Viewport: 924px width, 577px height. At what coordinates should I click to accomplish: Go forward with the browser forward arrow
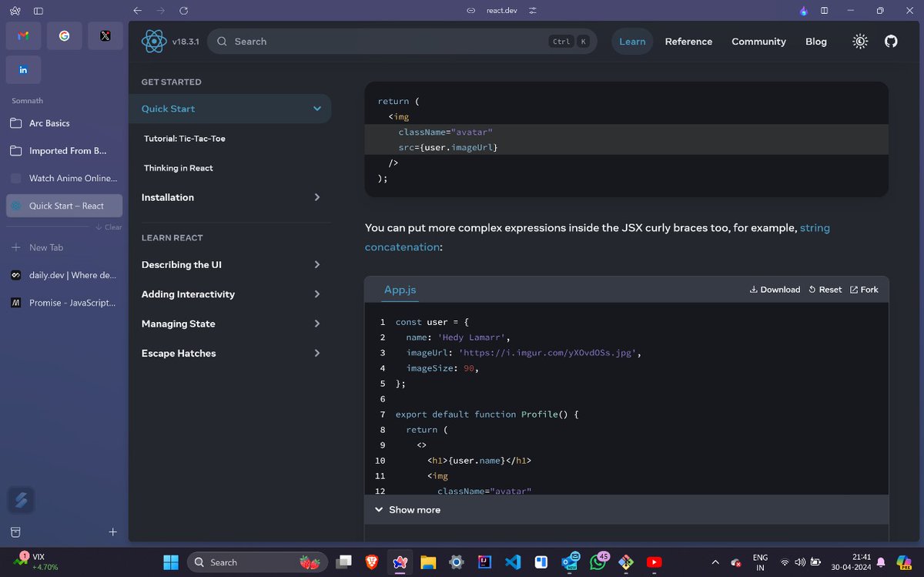[x=160, y=11]
